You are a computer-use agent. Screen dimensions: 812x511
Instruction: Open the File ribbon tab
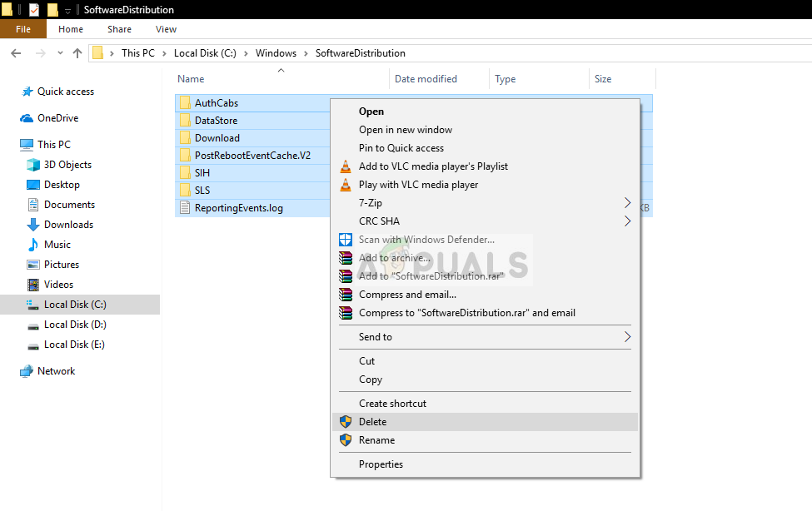tap(23, 29)
